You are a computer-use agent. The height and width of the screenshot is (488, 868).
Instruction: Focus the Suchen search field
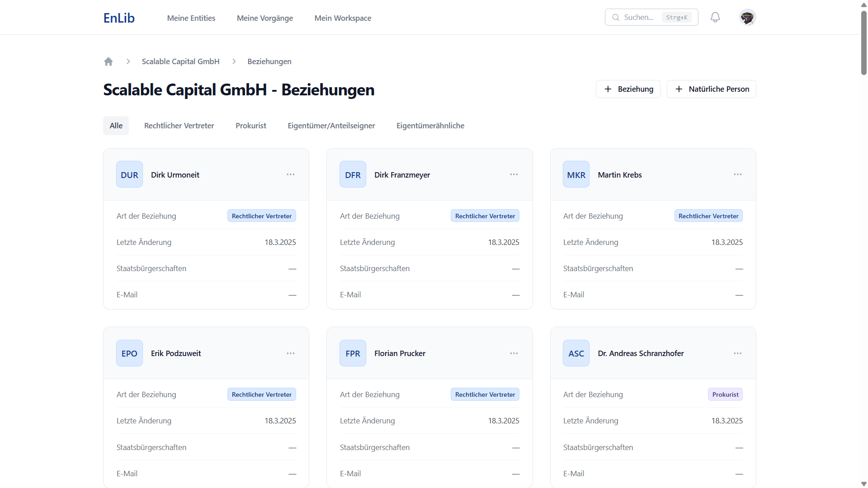click(638, 18)
